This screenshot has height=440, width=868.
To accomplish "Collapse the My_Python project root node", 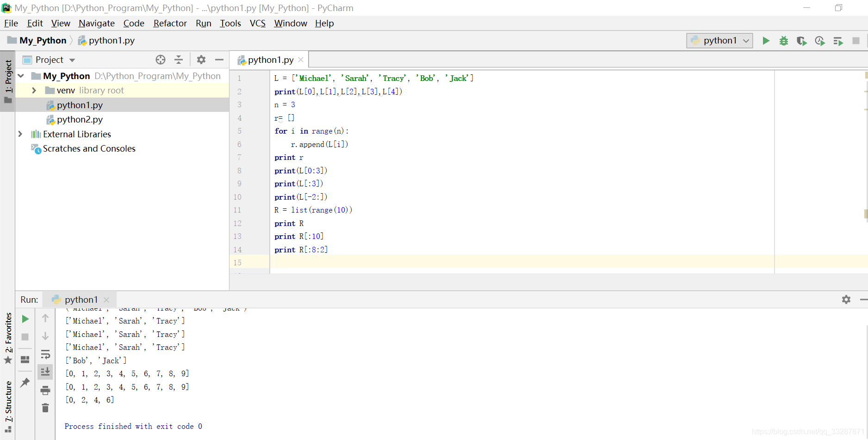I will [x=21, y=76].
